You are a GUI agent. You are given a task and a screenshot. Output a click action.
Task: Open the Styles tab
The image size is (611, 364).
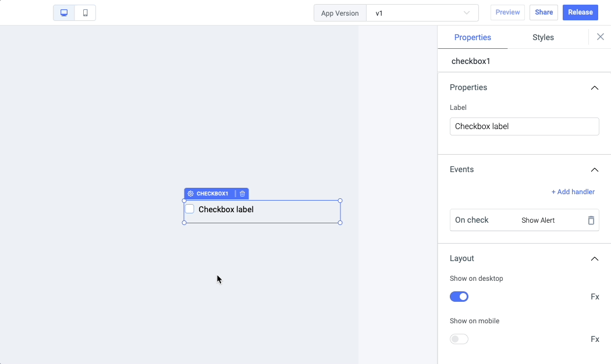tap(543, 37)
